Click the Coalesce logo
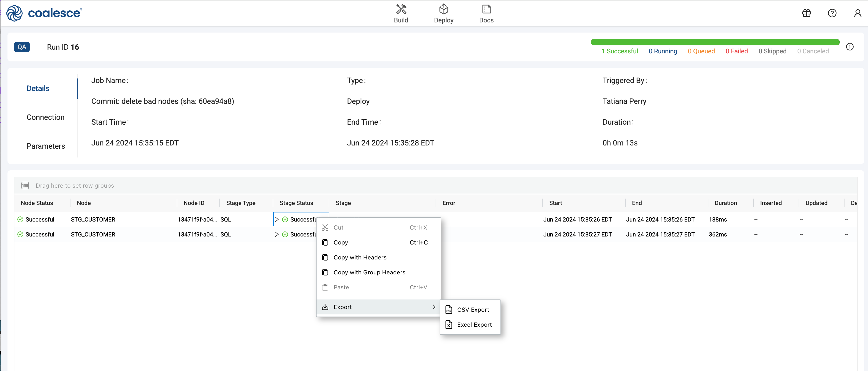 tap(44, 13)
